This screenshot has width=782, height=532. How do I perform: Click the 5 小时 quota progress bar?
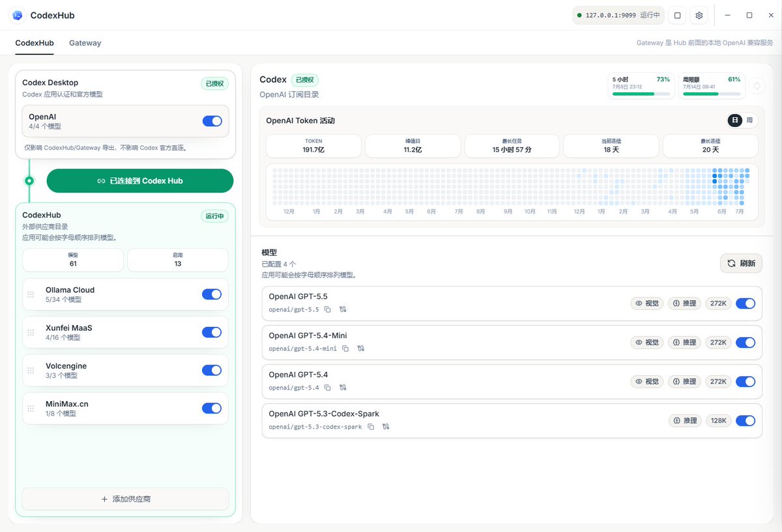(x=641, y=94)
